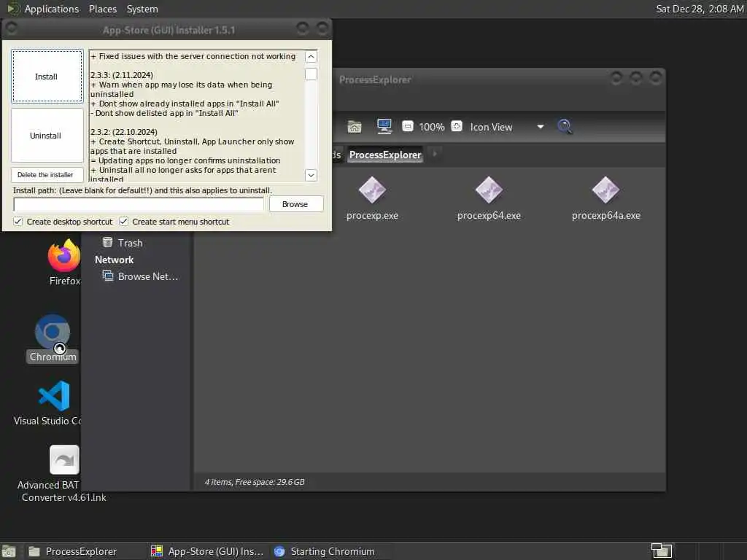Screen dimensions: 747x560
Task: Click the show desktop icon in taskbar
Action: click(x=9, y=551)
